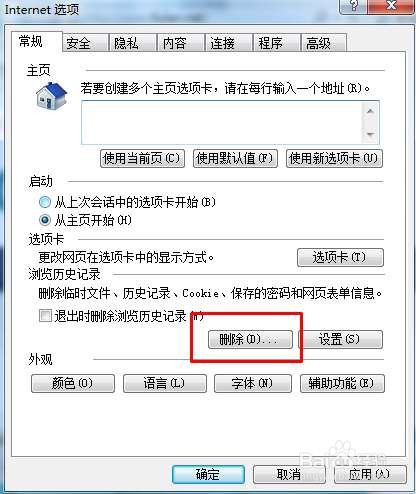This screenshot has height=494, width=416.
Task: Click in the homepage address text box
Action: (222, 123)
